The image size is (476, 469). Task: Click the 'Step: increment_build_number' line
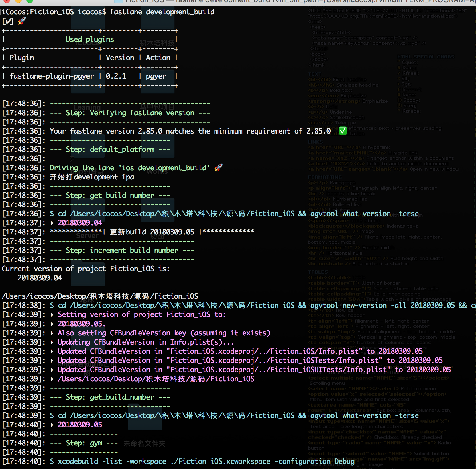(122, 251)
